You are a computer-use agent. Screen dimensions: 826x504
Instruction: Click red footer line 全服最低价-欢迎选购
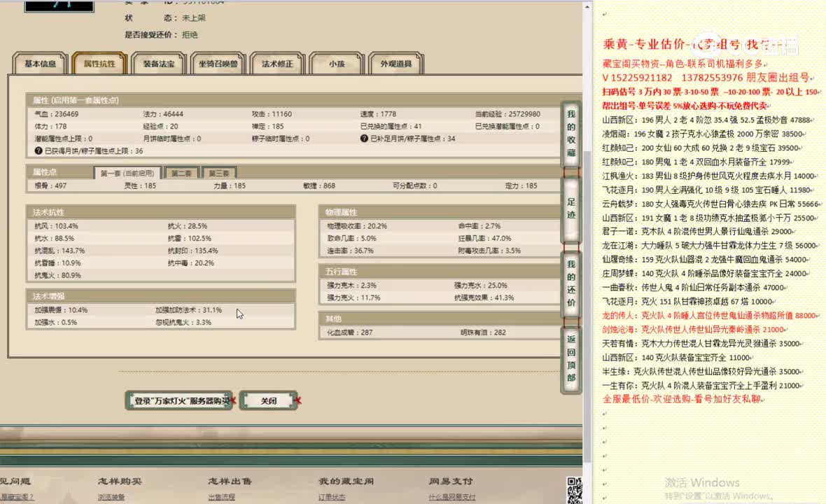(x=683, y=399)
